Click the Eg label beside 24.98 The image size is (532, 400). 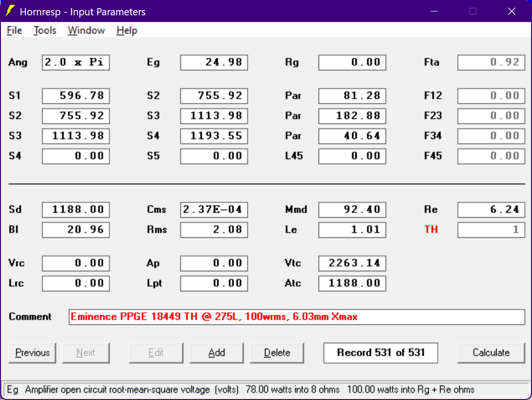(x=153, y=62)
